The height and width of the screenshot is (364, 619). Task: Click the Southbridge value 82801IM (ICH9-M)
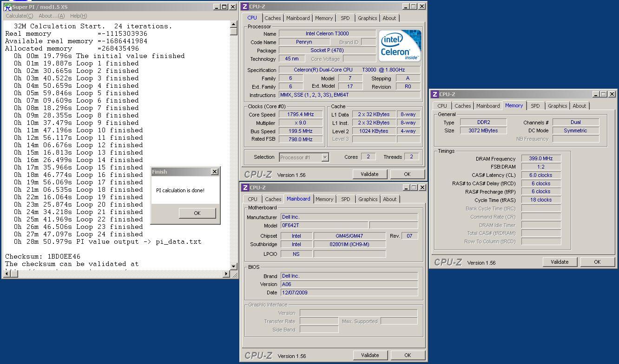coord(349,244)
